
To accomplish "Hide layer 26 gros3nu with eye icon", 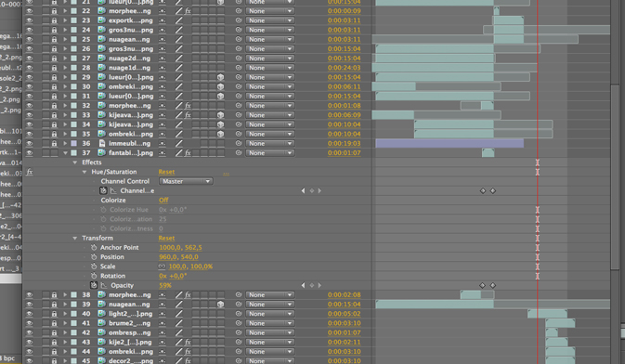I will pyautogui.click(x=30, y=49).
